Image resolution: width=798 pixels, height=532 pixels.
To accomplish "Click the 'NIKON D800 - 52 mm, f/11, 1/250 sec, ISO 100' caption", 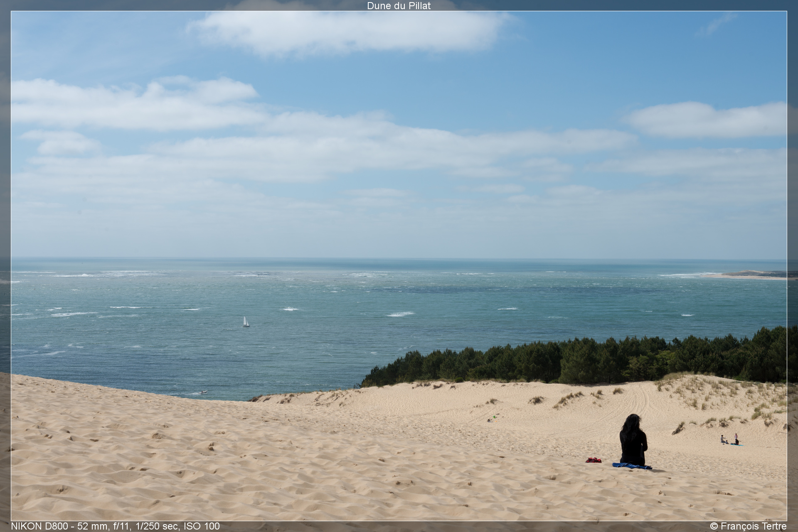I will coord(116,526).
